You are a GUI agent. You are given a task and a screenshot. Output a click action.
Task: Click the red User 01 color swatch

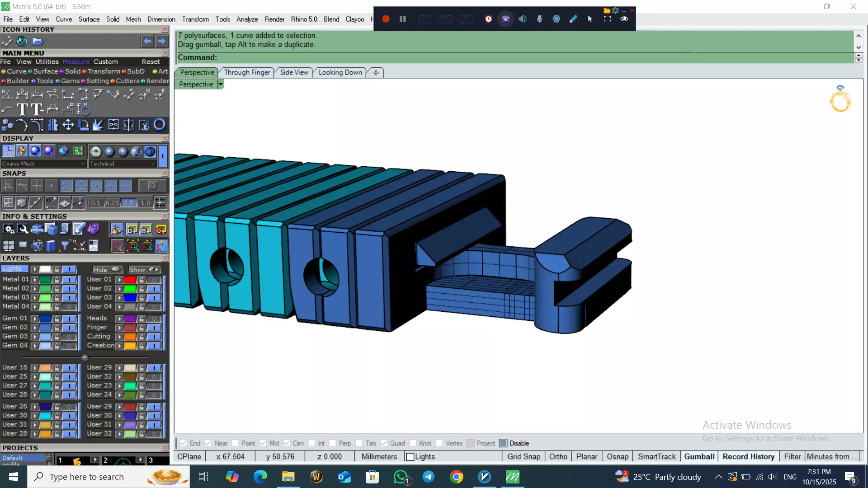coord(130,280)
